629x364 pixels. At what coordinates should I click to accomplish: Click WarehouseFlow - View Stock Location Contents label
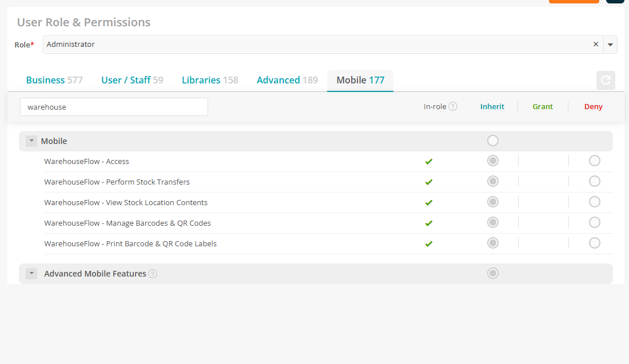coord(126,202)
